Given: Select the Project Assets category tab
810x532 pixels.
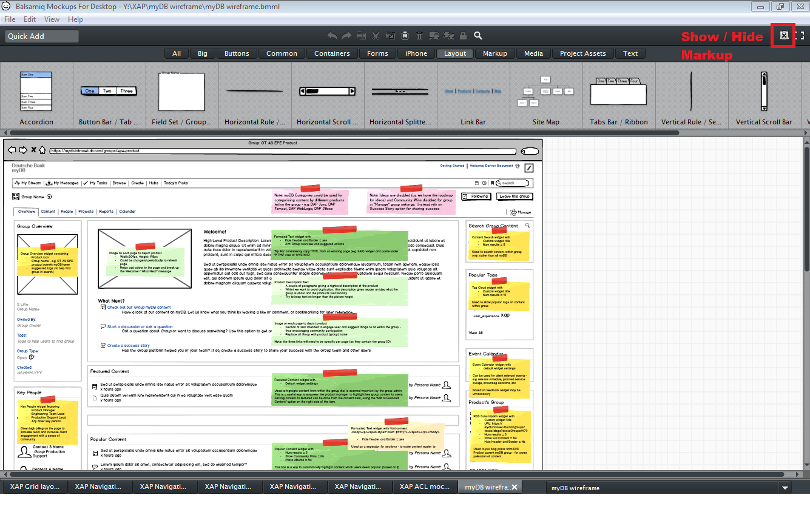Looking at the screenshot, I should pyautogui.click(x=582, y=53).
